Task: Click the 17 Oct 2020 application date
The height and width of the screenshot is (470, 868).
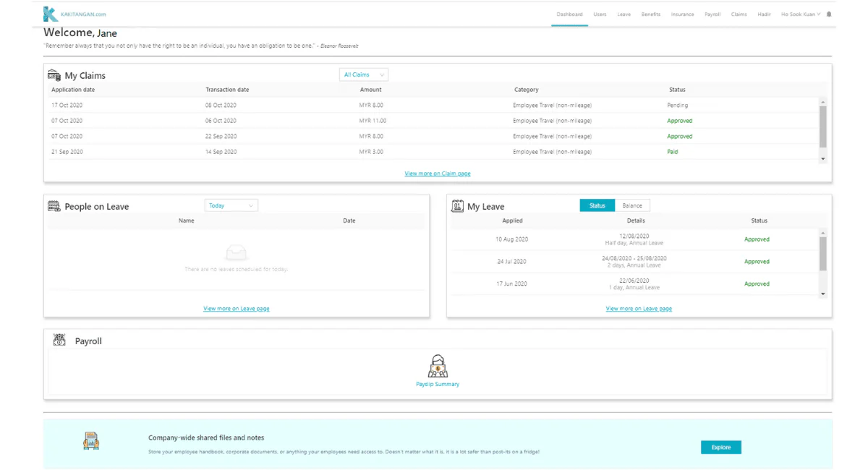Action: pyautogui.click(x=67, y=106)
